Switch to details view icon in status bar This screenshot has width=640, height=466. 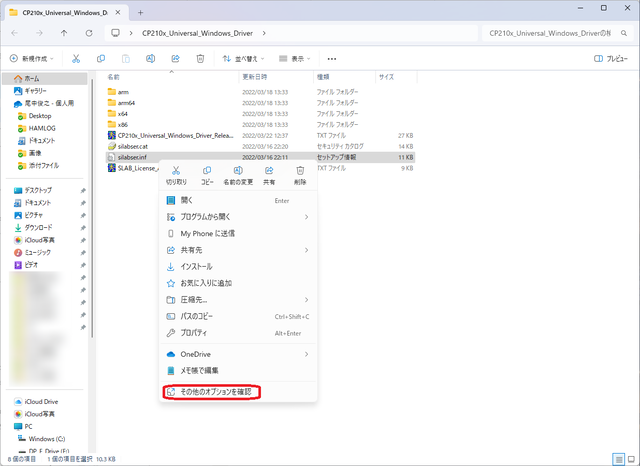pyautogui.click(x=619, y=459)
